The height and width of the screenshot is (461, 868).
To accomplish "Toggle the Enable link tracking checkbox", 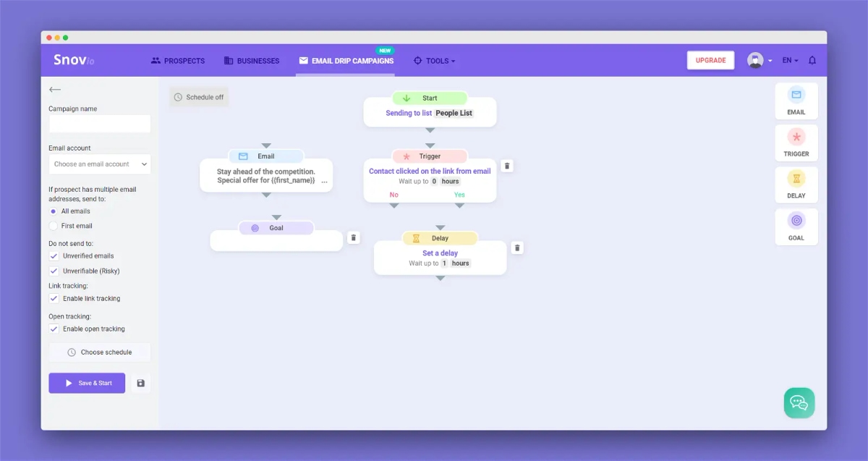I will point(54,299).
